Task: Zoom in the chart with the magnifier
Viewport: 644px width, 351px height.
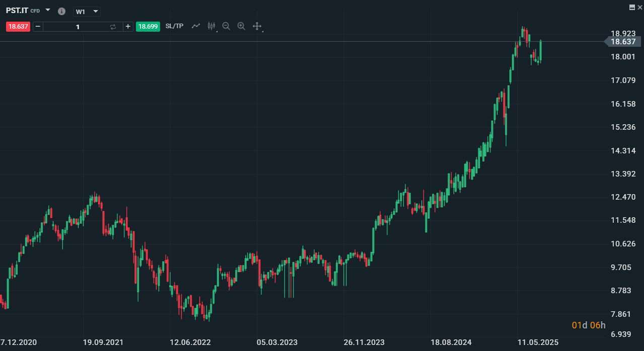Action: coord(241,26)
